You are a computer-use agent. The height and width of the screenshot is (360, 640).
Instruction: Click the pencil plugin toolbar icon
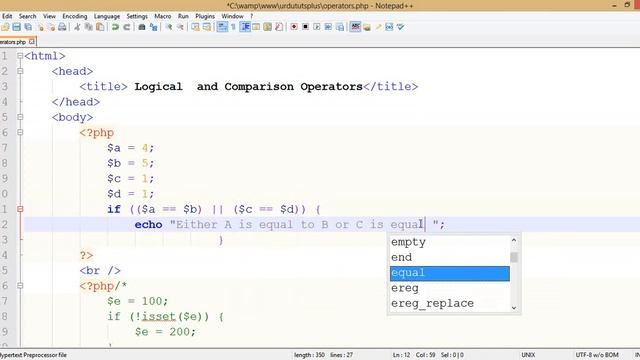click(x=378, y=27)
